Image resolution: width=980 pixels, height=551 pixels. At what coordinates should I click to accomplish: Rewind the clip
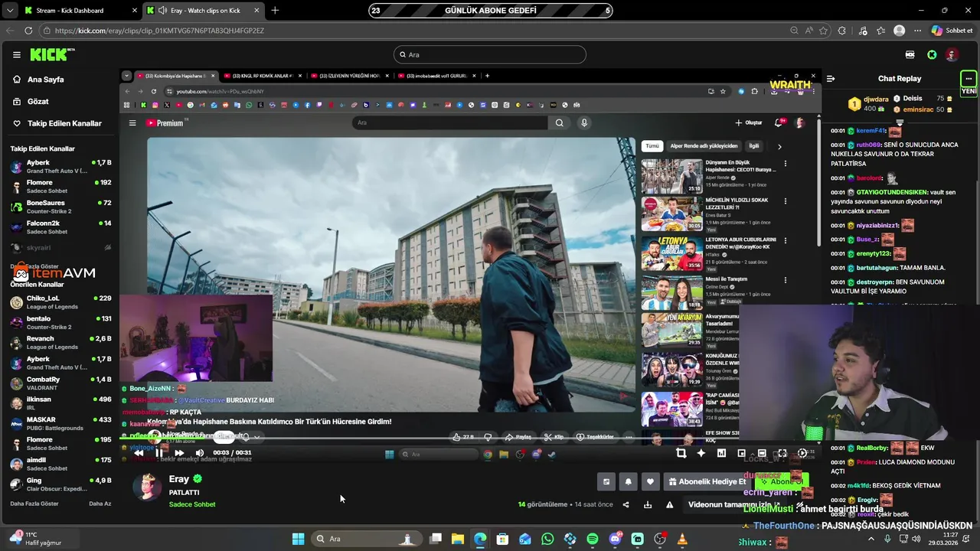coord(139,452)
